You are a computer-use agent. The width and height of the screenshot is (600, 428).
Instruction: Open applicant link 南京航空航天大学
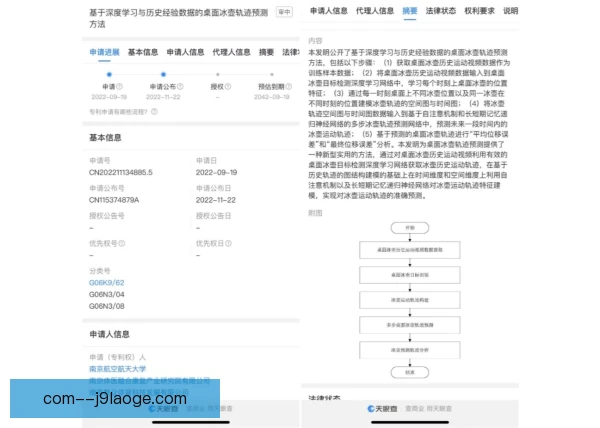point(117,369)
